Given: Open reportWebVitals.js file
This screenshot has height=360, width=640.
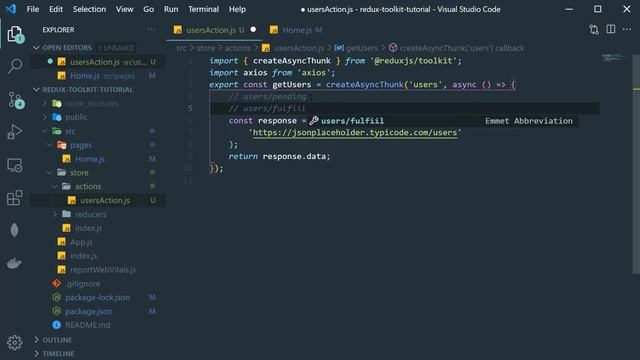Looking at the screenshot, I should point(98,270).
